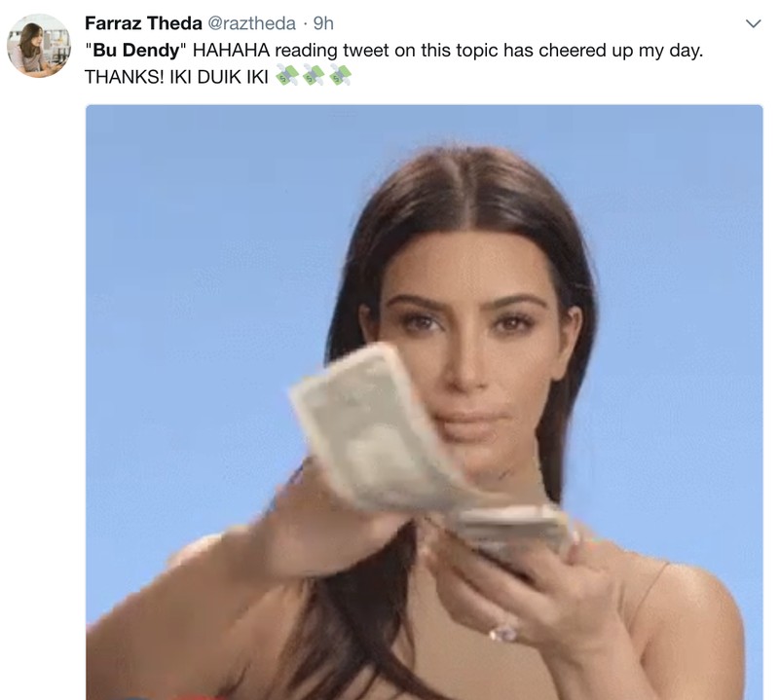This screenshot has width=779, height=700.
Task: Select the "HAHAHA" word in tweet
Action: 231,51
